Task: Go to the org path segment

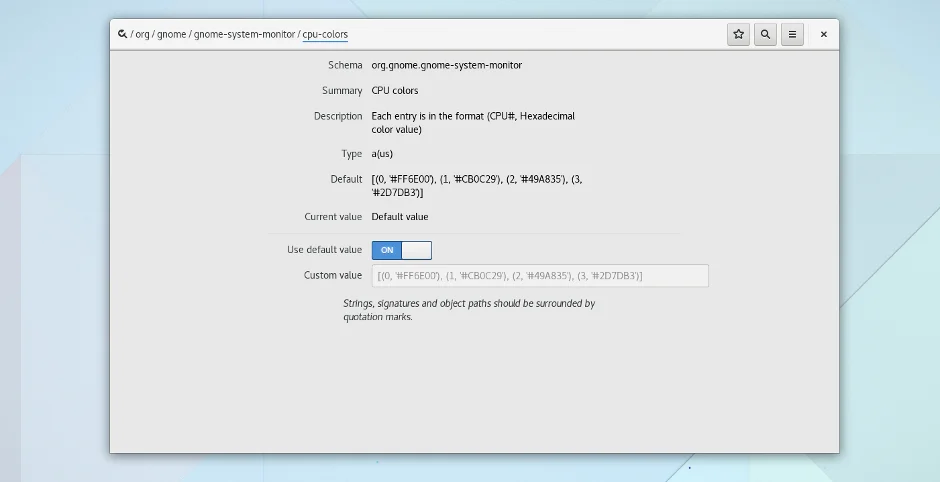Action: [x=142, y=35]
